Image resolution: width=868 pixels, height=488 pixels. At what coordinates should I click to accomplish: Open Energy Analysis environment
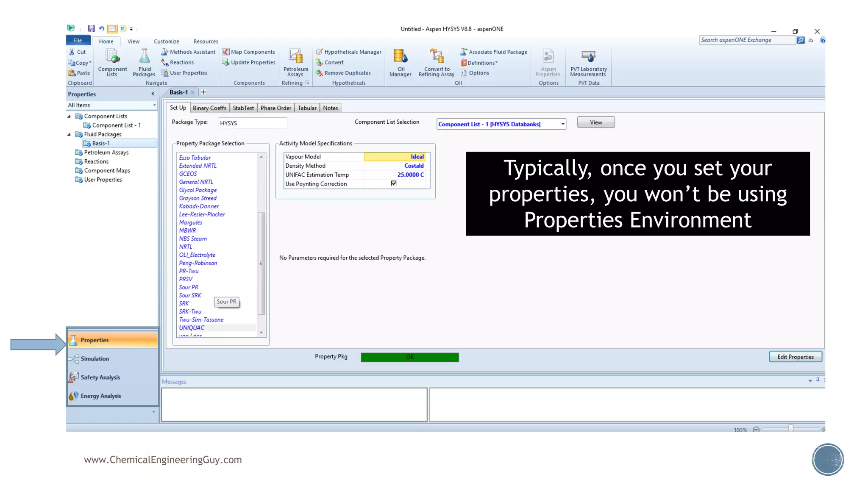112,396
